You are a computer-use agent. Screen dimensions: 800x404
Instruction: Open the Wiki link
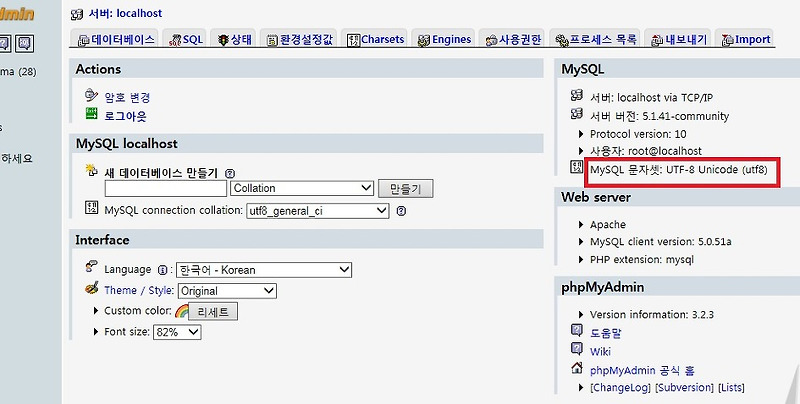[x=601, y=351]
